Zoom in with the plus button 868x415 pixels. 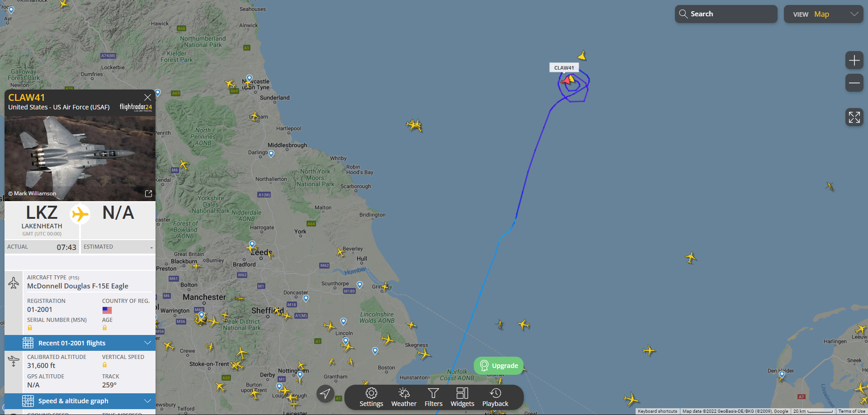pyautogui.click(x=854, y=60)
